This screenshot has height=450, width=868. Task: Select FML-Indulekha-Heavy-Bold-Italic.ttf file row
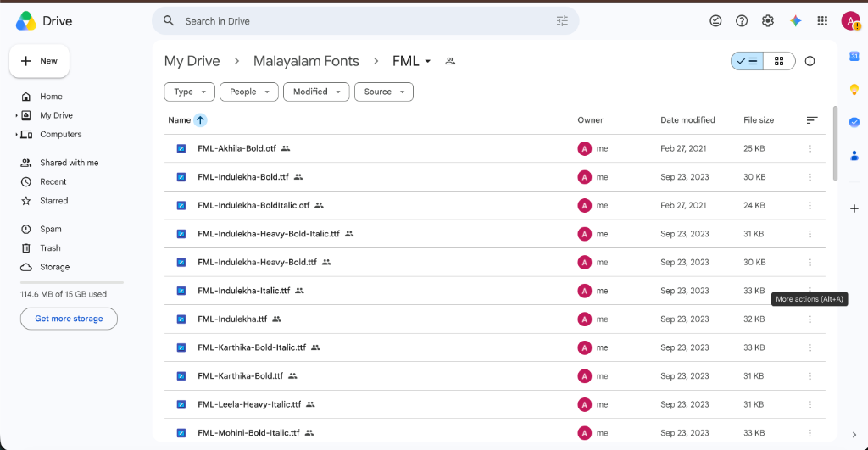click(x=494, y=234)
